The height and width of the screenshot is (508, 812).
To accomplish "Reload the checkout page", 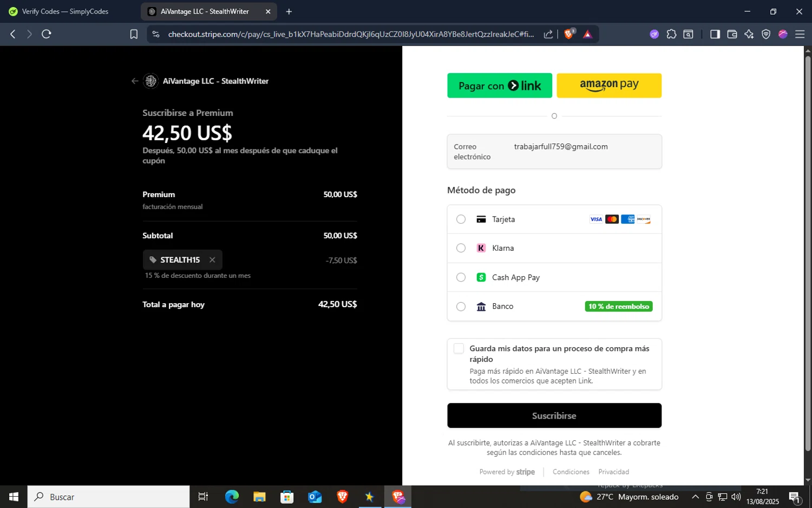I will coord(47,34).
